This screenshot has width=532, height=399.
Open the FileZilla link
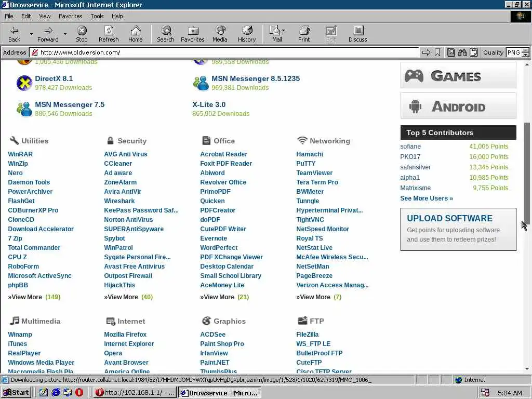click(x=308, y=335)
